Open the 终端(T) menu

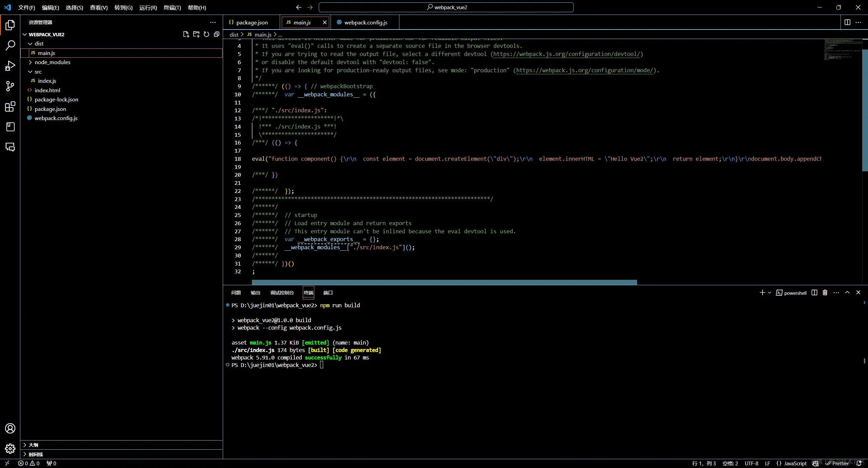click(172, 7)
